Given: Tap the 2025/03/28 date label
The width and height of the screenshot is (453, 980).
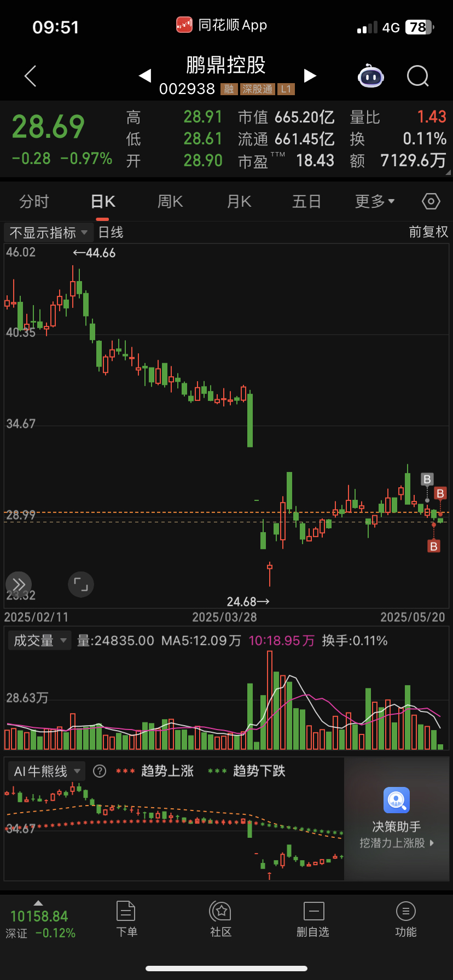Looking at the screenshot, I should pos(224,617).
